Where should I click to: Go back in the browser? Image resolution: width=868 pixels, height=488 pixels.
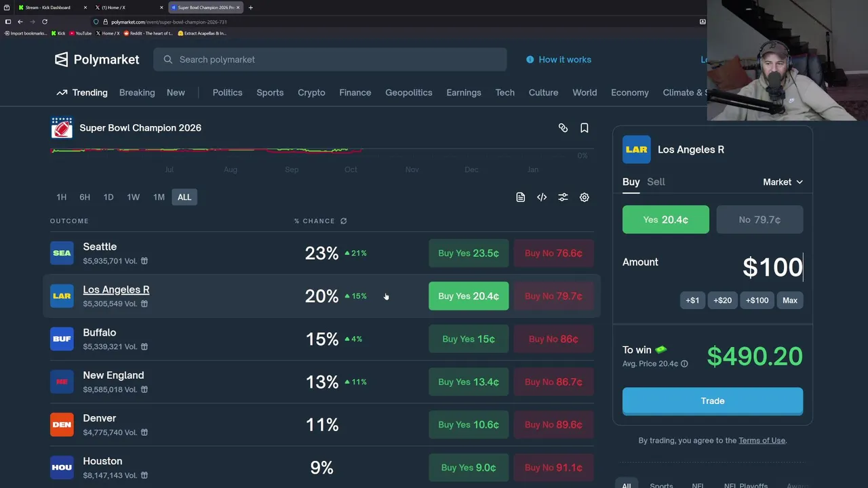(x=20, y=22)
